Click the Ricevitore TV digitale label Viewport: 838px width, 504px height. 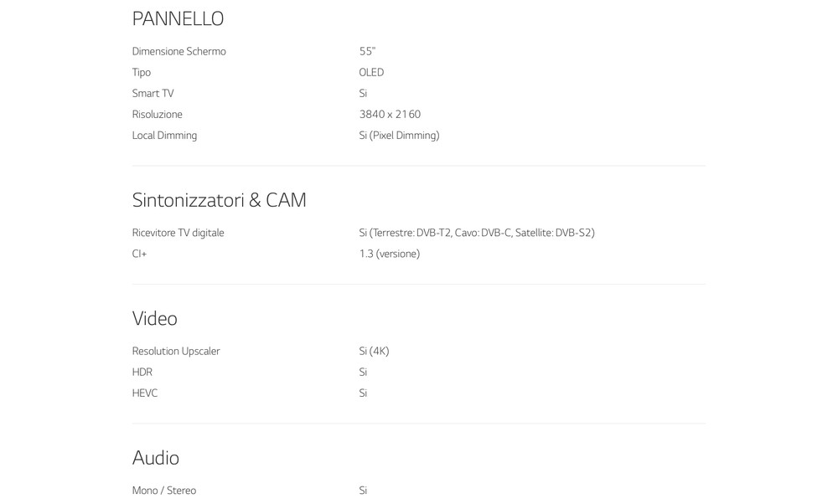178,233
